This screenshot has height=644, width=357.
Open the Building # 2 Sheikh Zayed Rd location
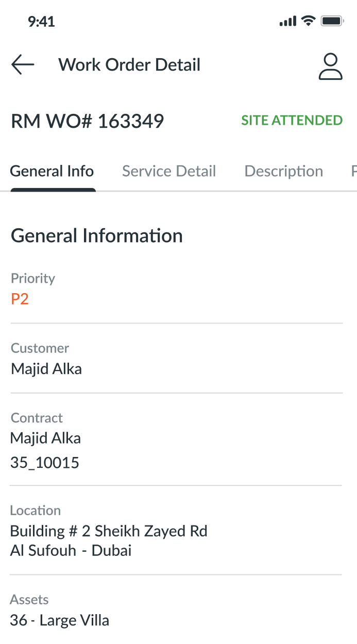click(109, 531)
